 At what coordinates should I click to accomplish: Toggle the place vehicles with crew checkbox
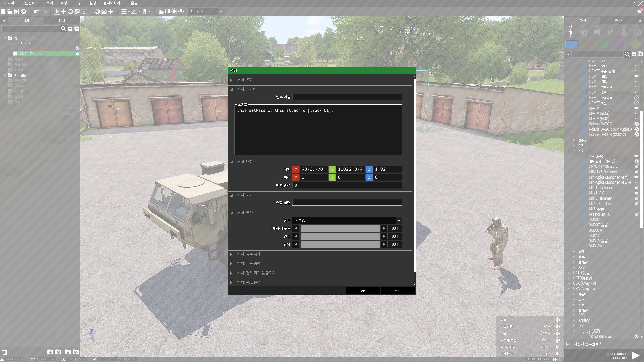point(568,344)
